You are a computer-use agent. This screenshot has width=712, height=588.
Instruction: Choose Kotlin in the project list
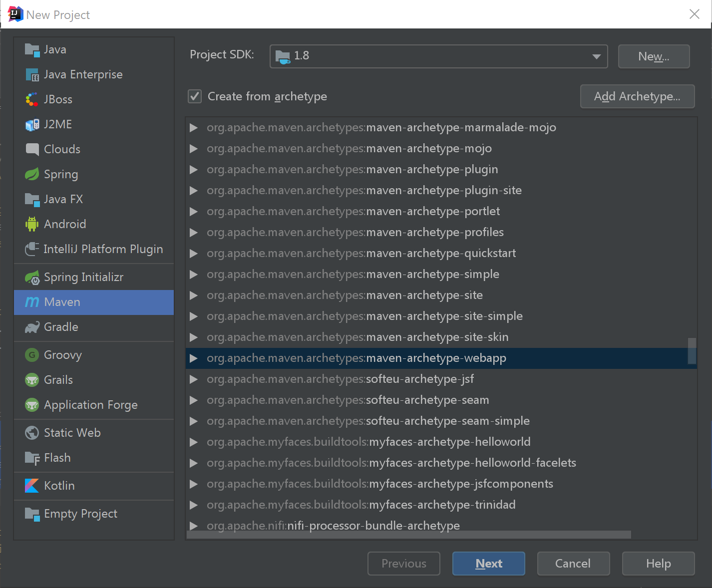[x=94, y=486]
